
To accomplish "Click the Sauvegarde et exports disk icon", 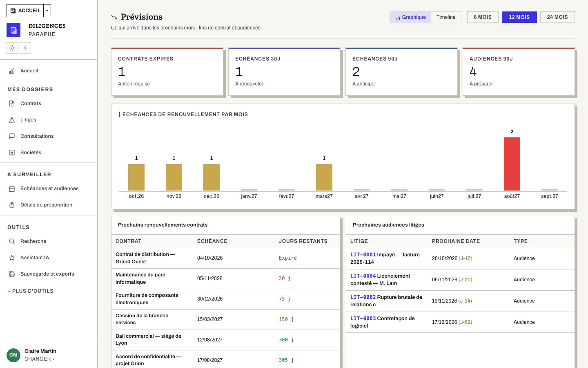I will [12, 274].
